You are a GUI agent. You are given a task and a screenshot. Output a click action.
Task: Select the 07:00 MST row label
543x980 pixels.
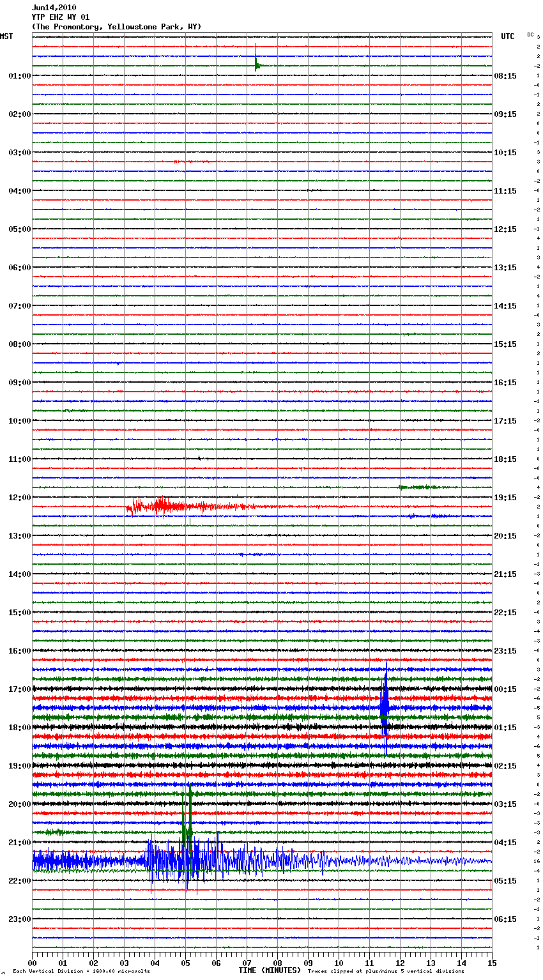point(19,306)
